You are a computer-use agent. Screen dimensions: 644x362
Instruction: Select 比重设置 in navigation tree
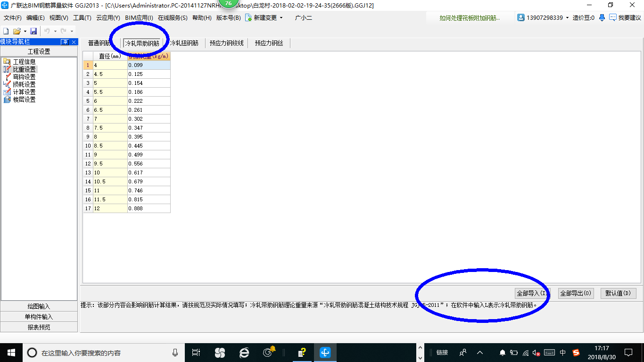click(x=24, y=69)
